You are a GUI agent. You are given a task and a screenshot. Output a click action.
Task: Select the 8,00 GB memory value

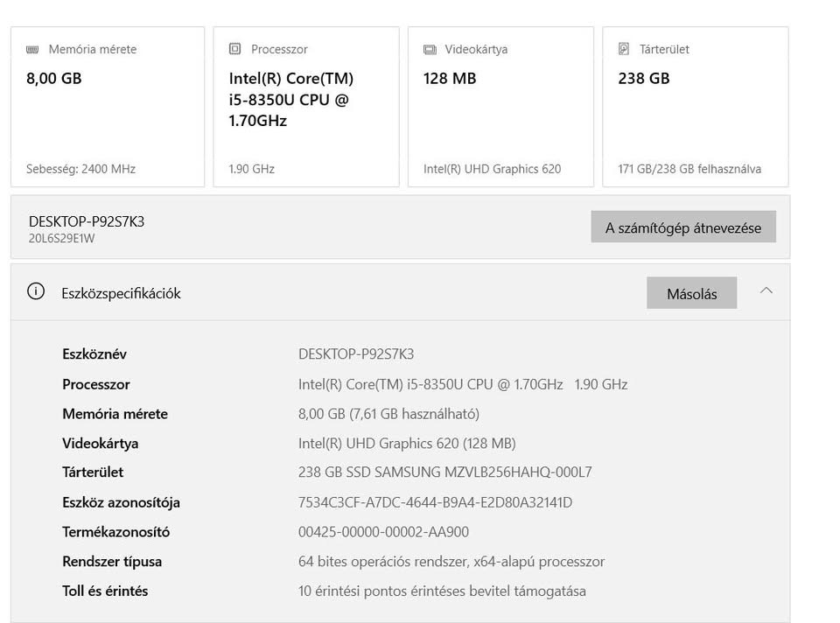[x=54, y=78]
